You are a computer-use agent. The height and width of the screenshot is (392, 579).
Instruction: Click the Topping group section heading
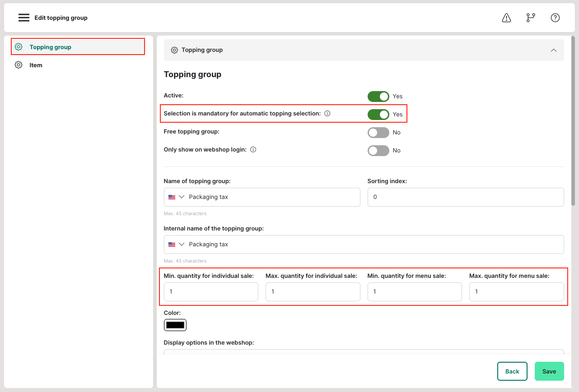[x=192, y=74]
